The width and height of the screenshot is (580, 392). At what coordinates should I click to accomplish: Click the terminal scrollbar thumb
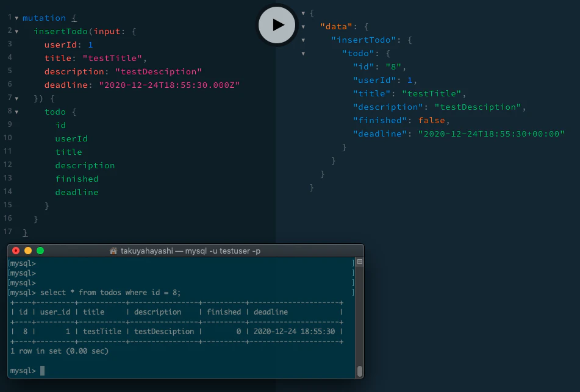[x=360, y=371]
